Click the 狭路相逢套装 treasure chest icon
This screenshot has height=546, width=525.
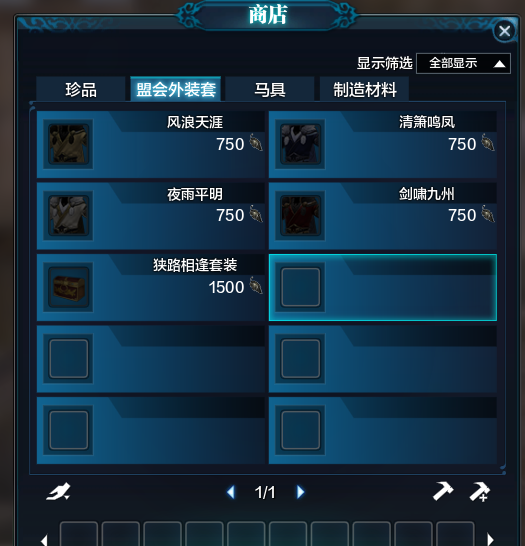[68, 287]
